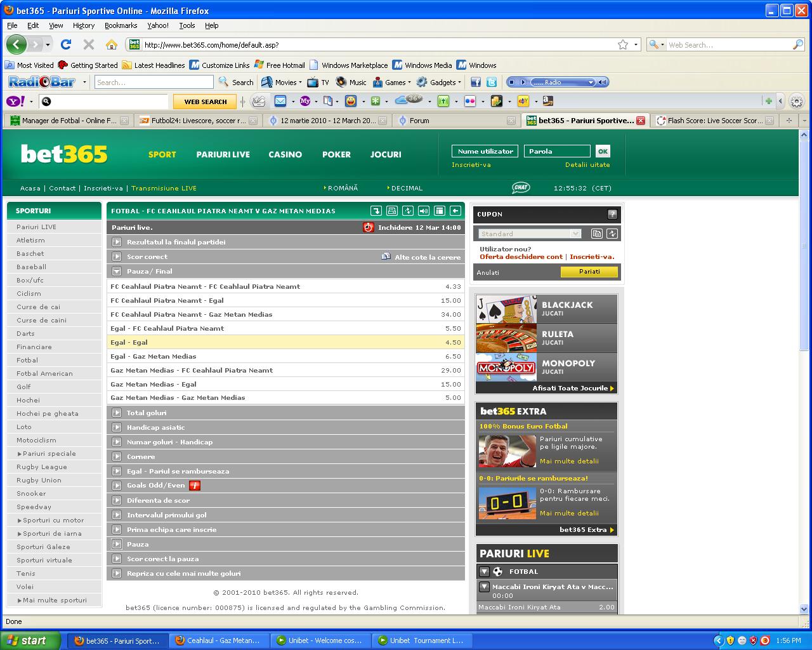This screenshot has height=650, width=812.
Task: Collapse the FOTBAL section under Pariuri Live
Action: pyautogui.click(x=485, y=571)
